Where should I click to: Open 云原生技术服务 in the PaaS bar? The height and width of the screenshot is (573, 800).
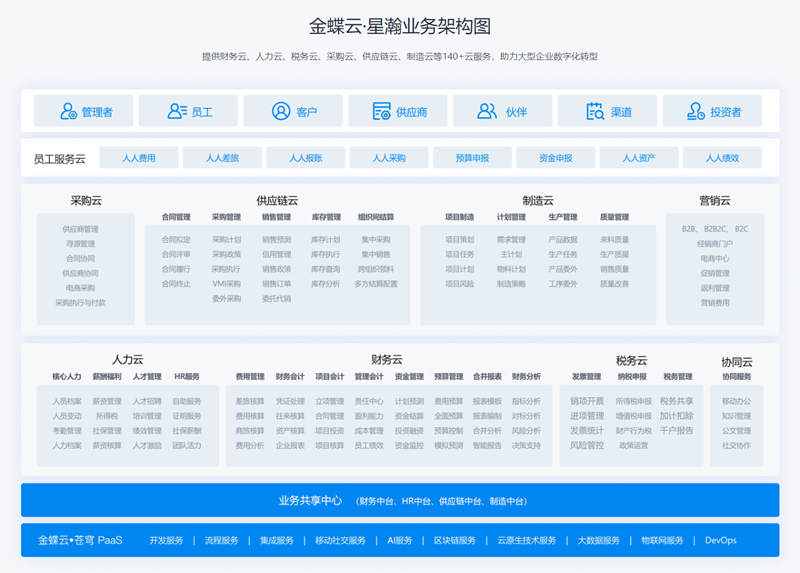pos(527,540)
